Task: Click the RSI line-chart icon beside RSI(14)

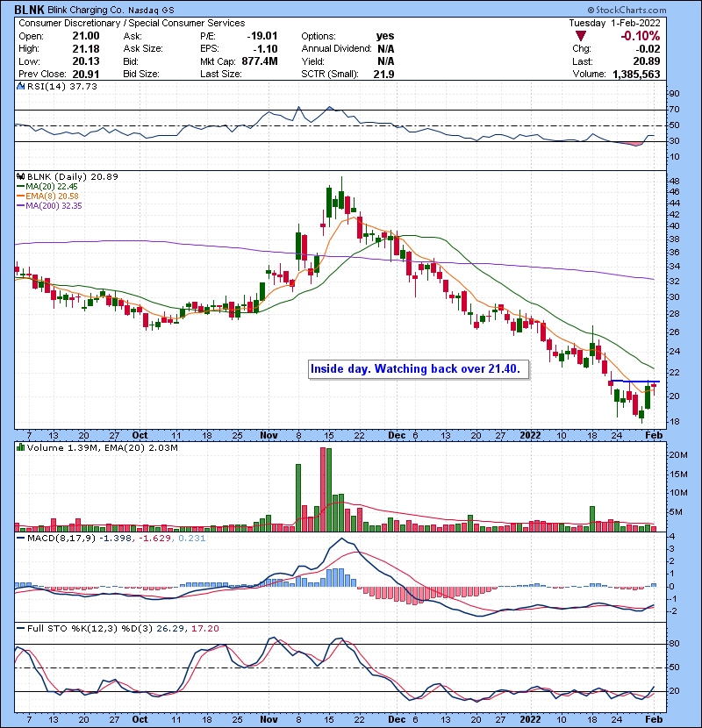Action: (20, 86)
